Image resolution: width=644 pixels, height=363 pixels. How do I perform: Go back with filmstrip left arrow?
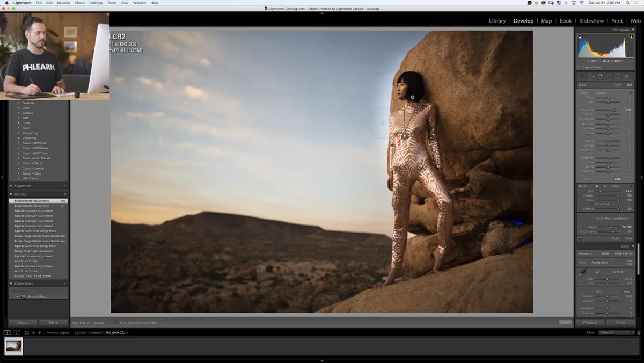33,333
